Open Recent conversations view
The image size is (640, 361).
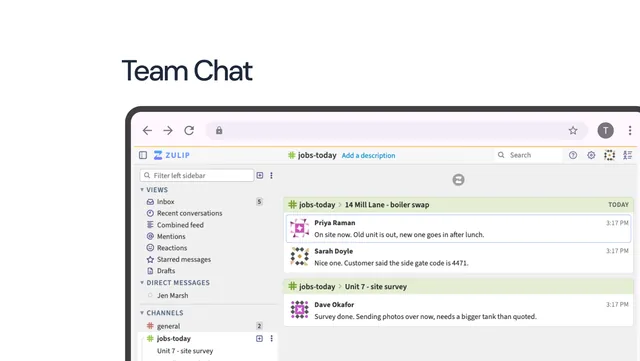pyautogui.click(x=189, y=213)
